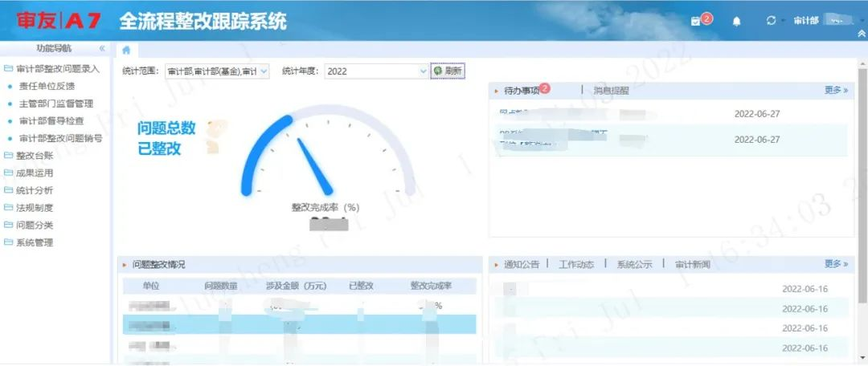
Task: Click the 整改完成率 column header
Action: point(432,286)
